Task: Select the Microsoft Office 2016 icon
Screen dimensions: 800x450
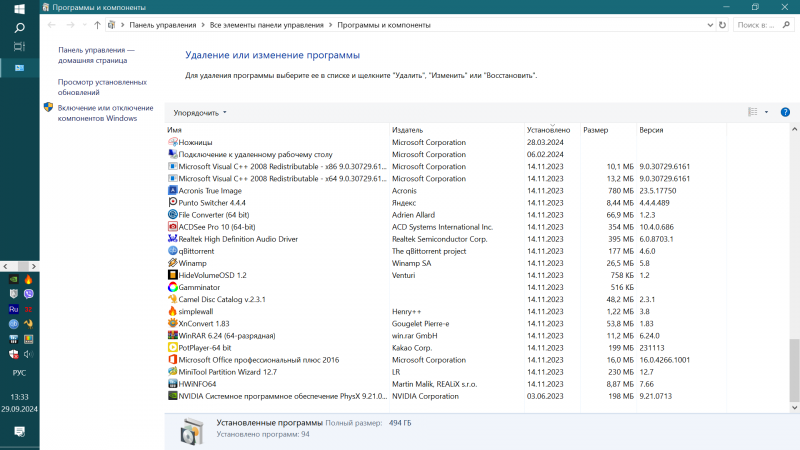Action: click(x=172, y=360)
